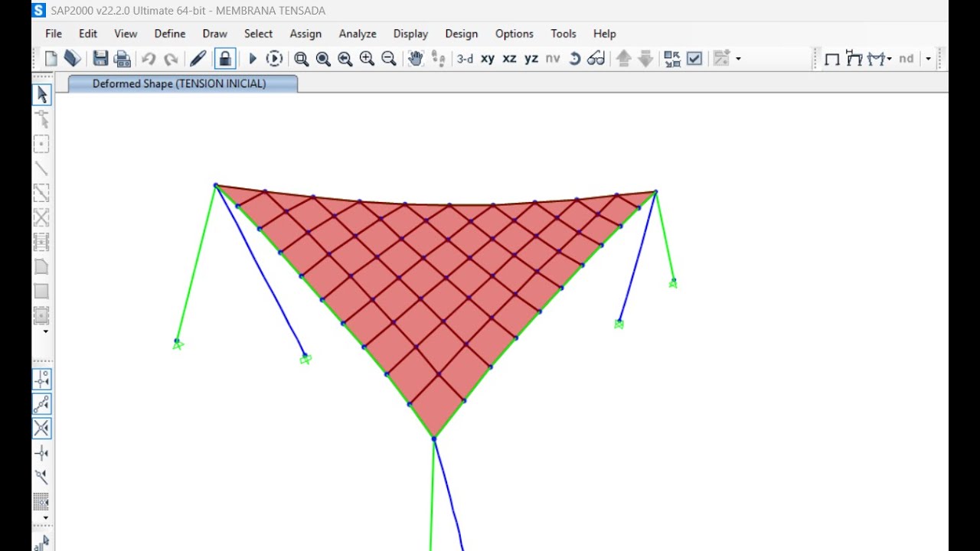Show undeformed shape frame icon

832,58
